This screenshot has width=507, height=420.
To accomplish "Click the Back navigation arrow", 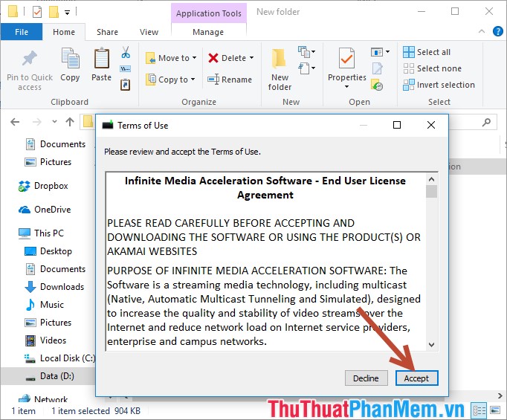I will tap(15, 122).
